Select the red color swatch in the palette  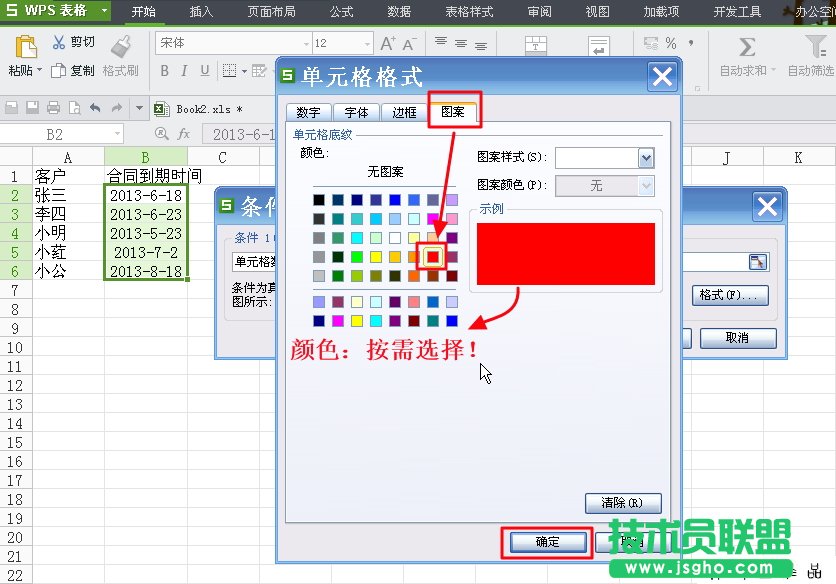coord(433,256)
